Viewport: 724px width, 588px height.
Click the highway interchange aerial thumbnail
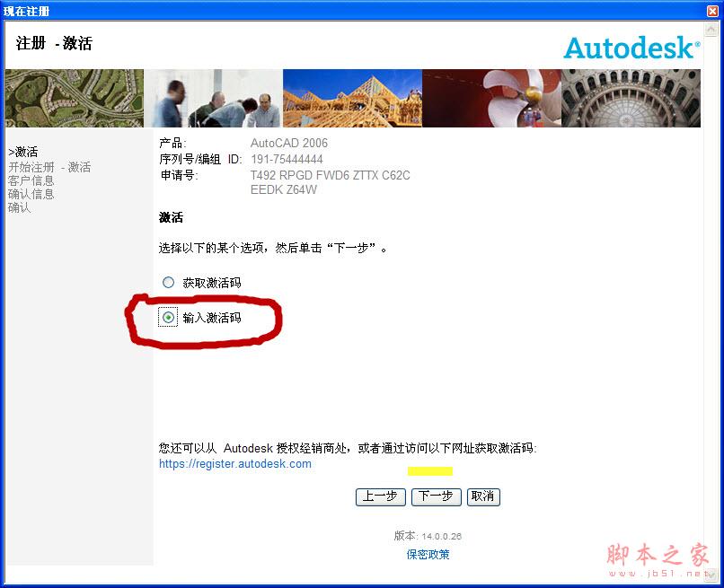tap(75, 99)
